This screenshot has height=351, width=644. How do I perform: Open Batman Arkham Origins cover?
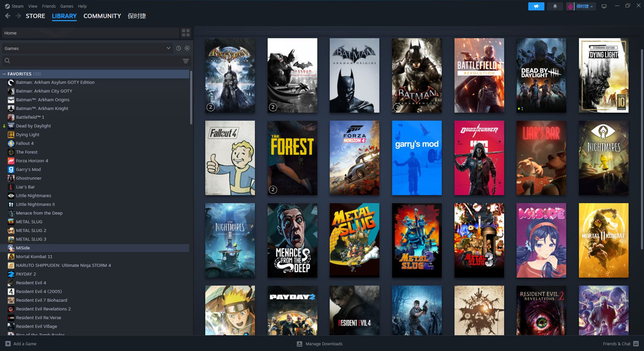click(355, 75)
